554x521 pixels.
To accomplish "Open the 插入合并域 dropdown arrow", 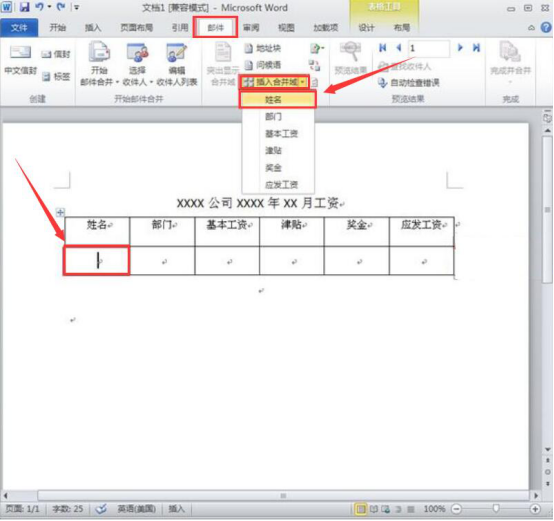I will tap(303, 82).
